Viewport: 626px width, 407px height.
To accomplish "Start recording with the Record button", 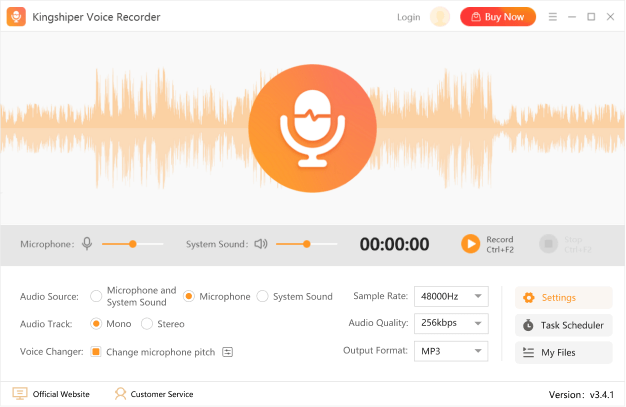I will tap(487, 244).
